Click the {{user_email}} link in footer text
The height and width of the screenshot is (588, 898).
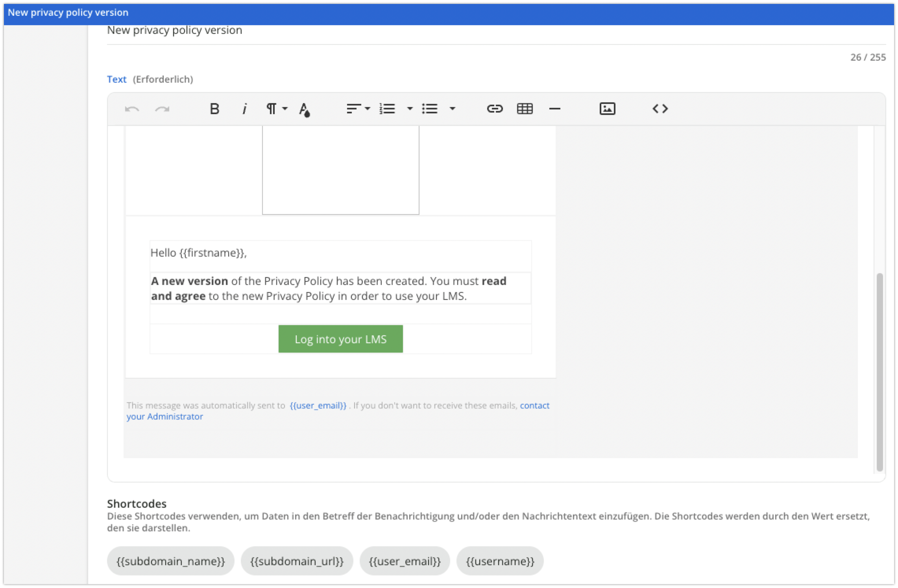pos(318,405)
